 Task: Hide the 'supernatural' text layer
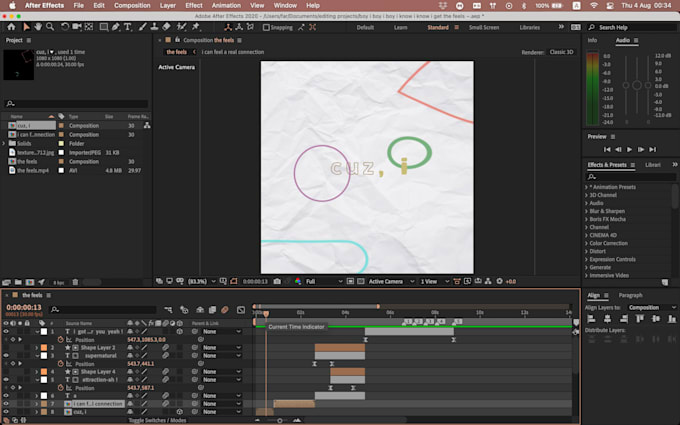(5, 355)
